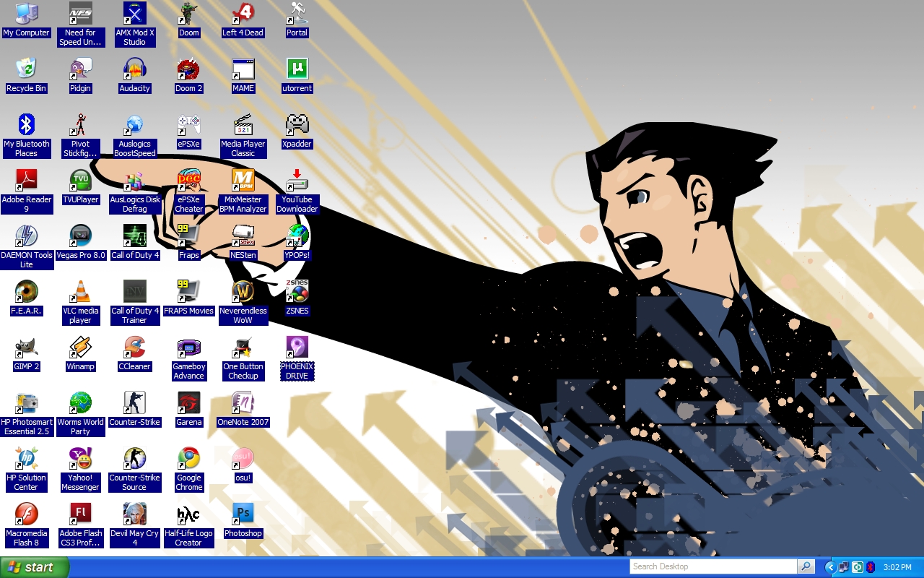This screenshot has height=578, width=924.
Task: Select the DAEMON Tools Lite icon
Action: coord(27,236)
